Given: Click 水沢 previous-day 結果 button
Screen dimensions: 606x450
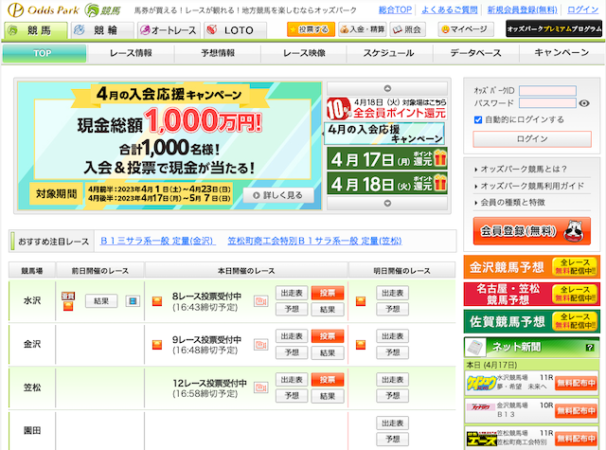Looking at the screenshot, I should point(101,301).
